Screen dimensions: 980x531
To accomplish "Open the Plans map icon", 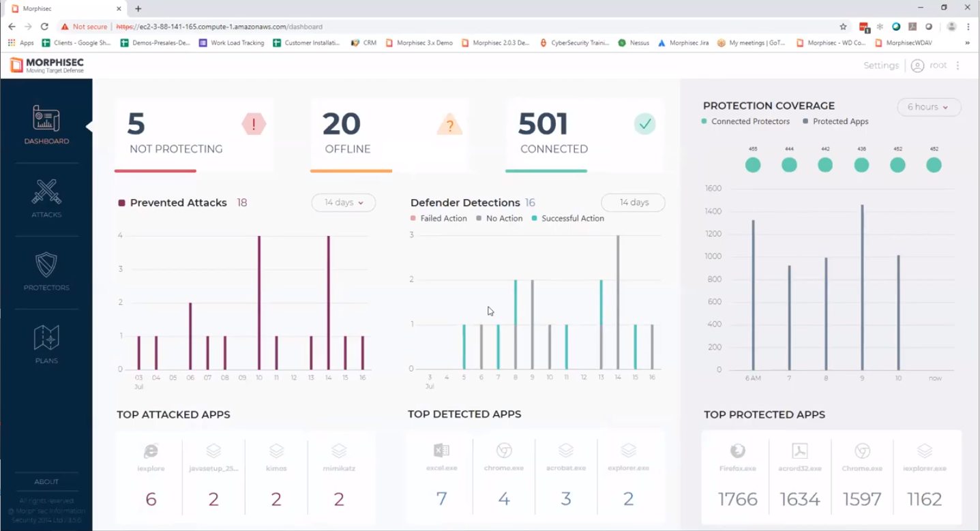I will [46, 337].
